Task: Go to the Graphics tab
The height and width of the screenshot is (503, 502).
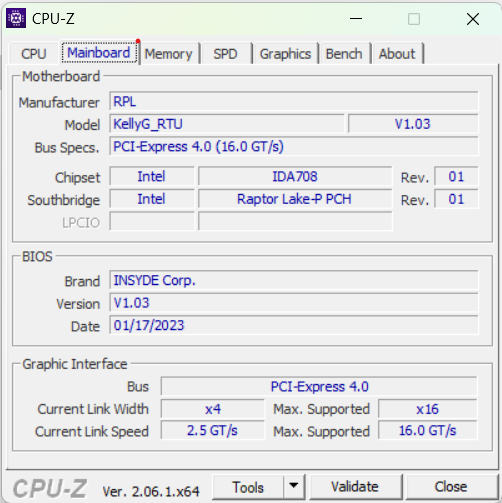Action: point(285,54)
